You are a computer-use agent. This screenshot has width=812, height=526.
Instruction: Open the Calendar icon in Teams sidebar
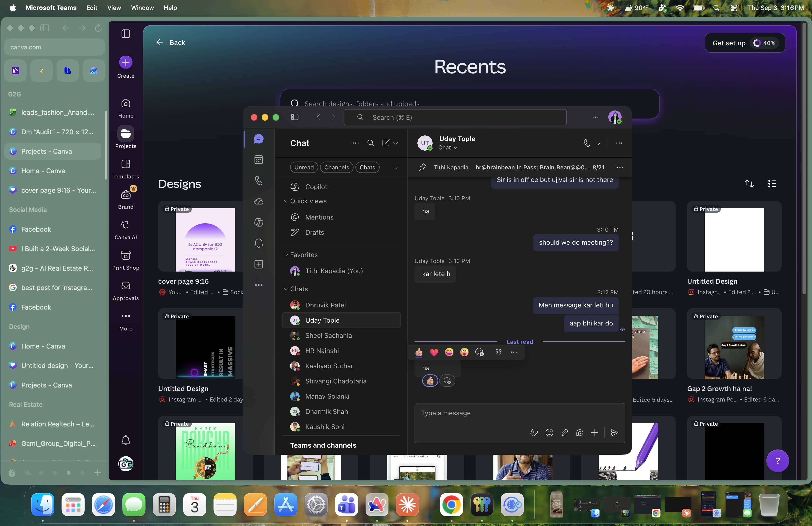tap(259, 159)
